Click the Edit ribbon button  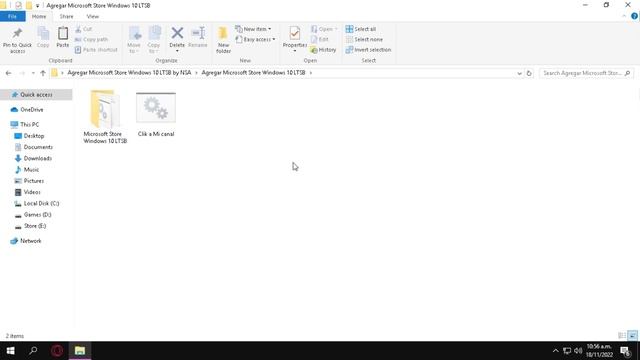point(320,39)
